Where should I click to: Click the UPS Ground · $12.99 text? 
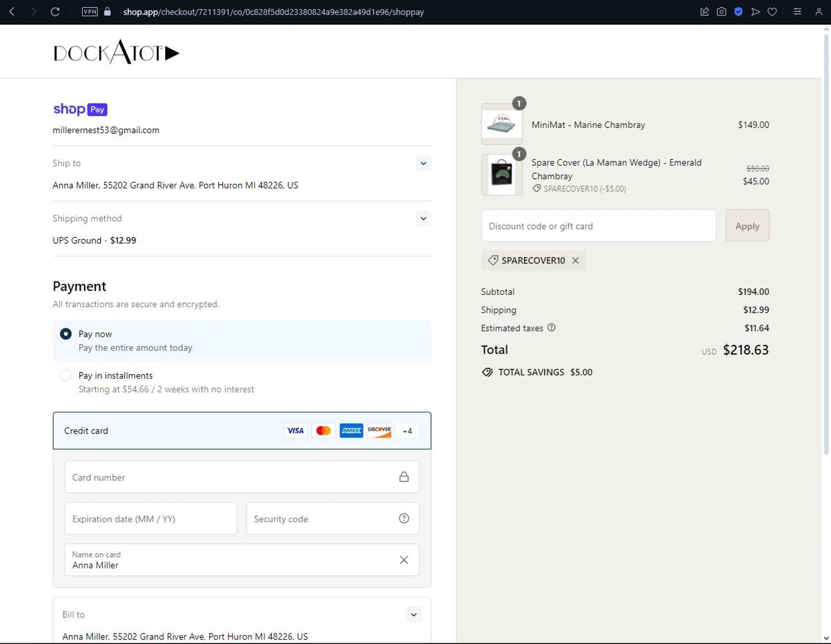(94, 241)
